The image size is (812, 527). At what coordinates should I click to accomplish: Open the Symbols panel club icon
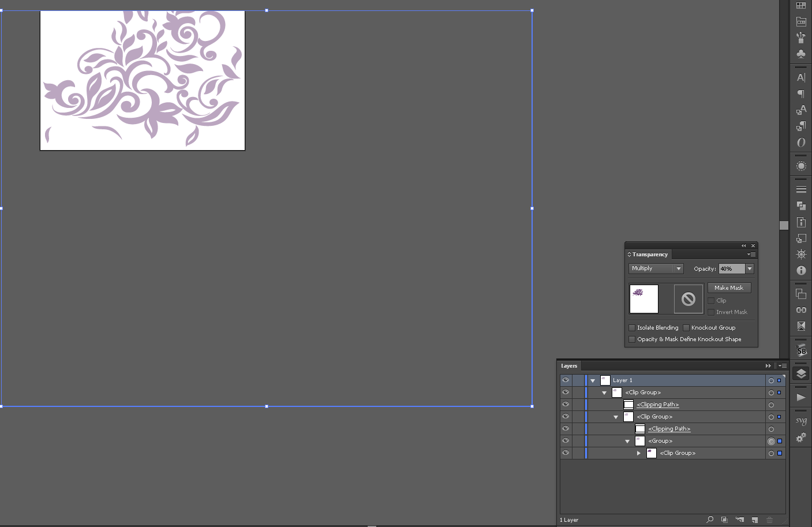(x=801, y=54)
